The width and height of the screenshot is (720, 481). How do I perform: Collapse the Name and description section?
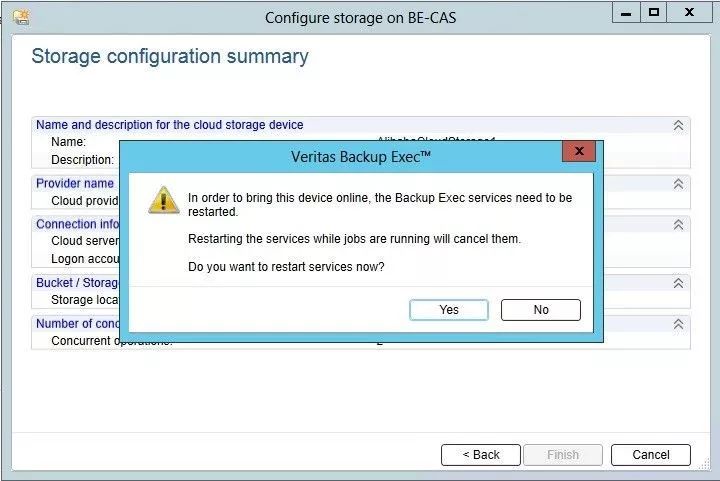678,125
